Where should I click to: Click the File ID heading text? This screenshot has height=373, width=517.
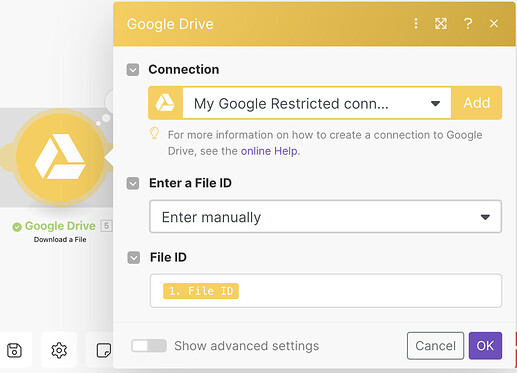[x=168, y=257]
